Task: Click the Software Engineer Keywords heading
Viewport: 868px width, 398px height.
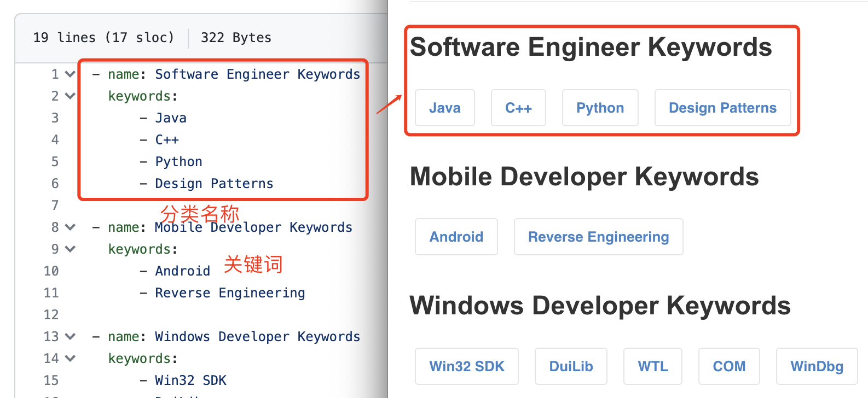Action: click(591, 47)
